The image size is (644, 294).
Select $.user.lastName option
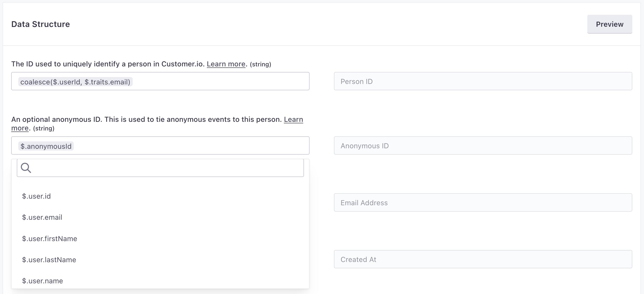click(49, 260)
